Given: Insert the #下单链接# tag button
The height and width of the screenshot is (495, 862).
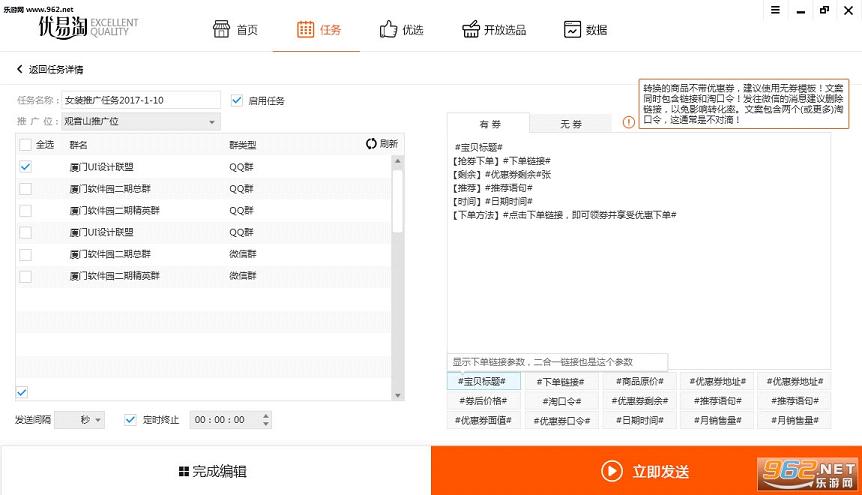Looking at the screenshot, I should (560, 381).
